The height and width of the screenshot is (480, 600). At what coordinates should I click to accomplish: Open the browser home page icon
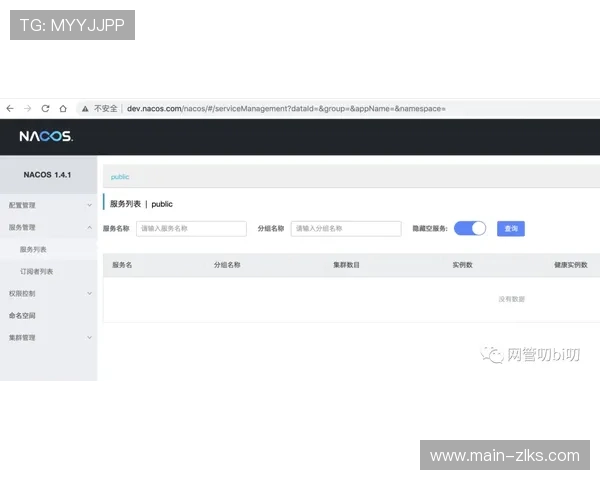[x=63, y=109]
